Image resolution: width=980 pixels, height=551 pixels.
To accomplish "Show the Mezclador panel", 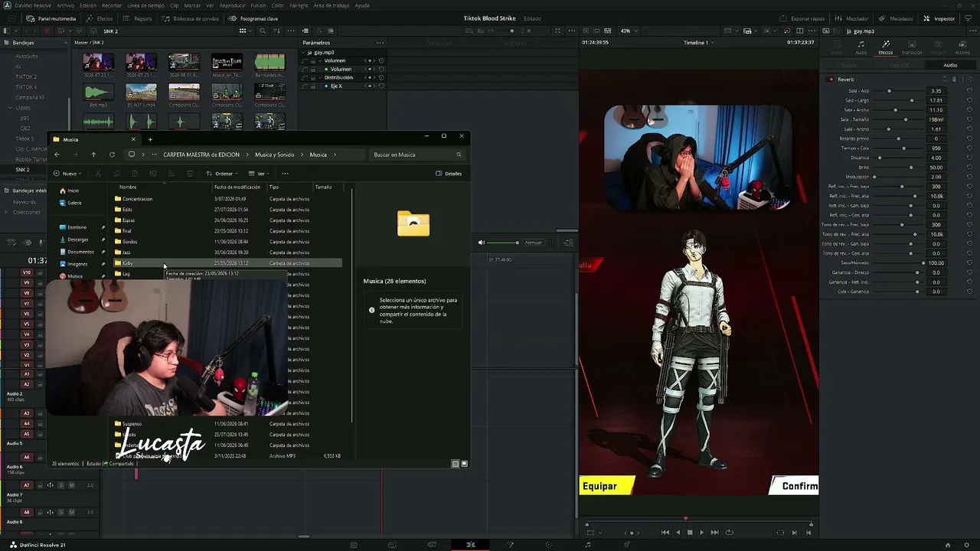I will pyautogui.click(x=852, y=18).
